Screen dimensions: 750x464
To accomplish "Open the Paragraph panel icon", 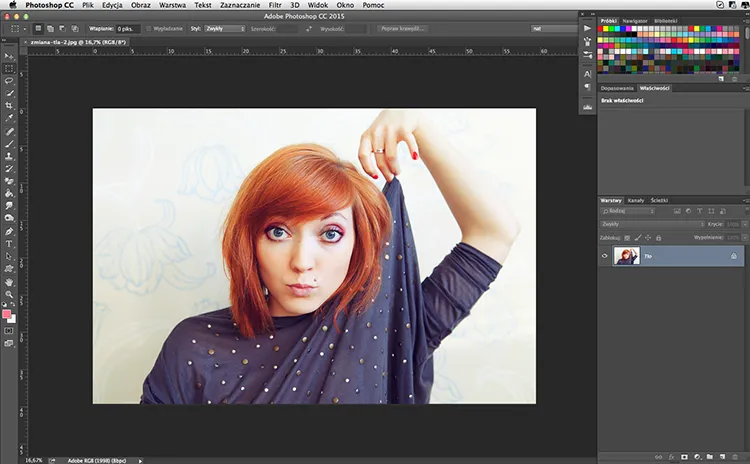I will pos(587,87).
